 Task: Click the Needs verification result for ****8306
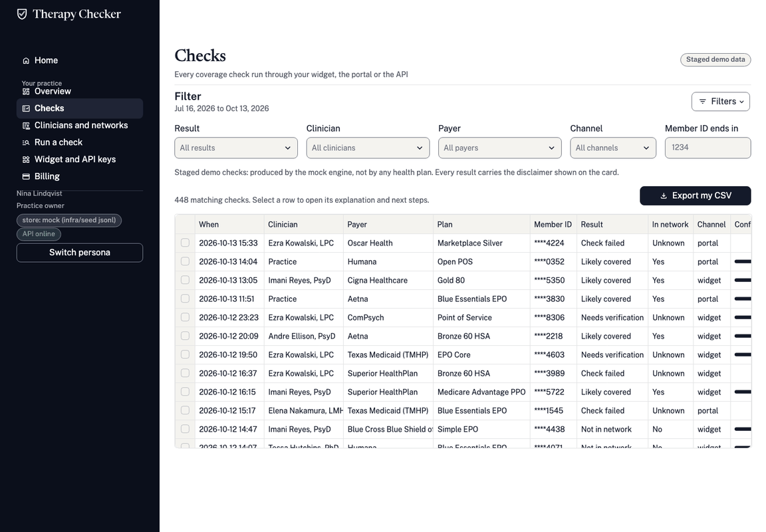(612, 318)
